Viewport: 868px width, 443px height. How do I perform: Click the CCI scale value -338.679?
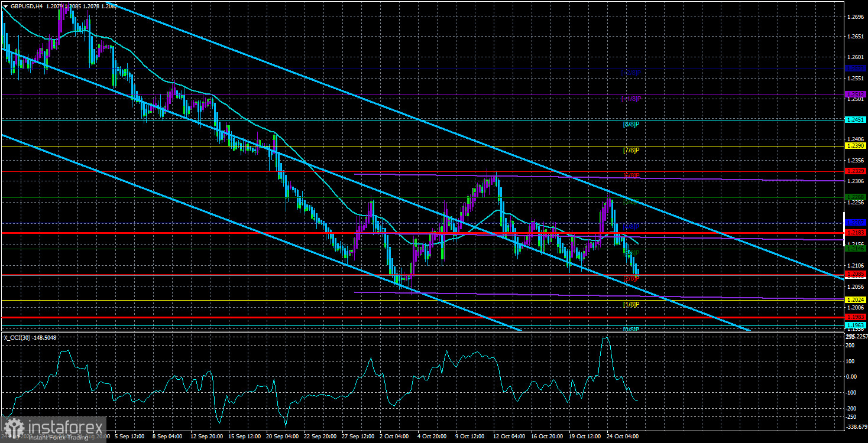[856, 426]
